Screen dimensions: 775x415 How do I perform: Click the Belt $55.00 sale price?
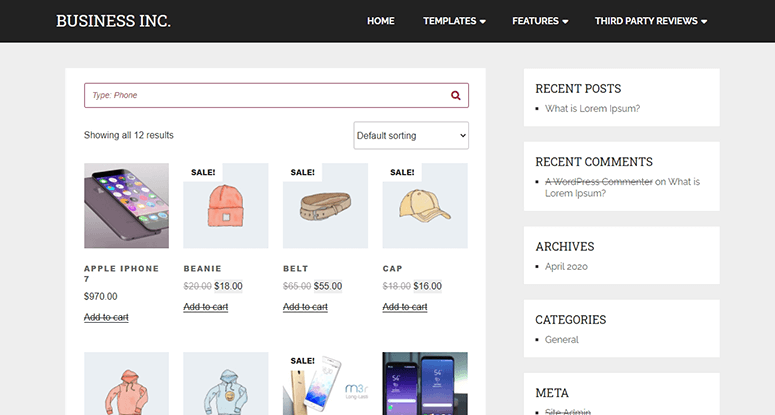click(x=328, y=286)
